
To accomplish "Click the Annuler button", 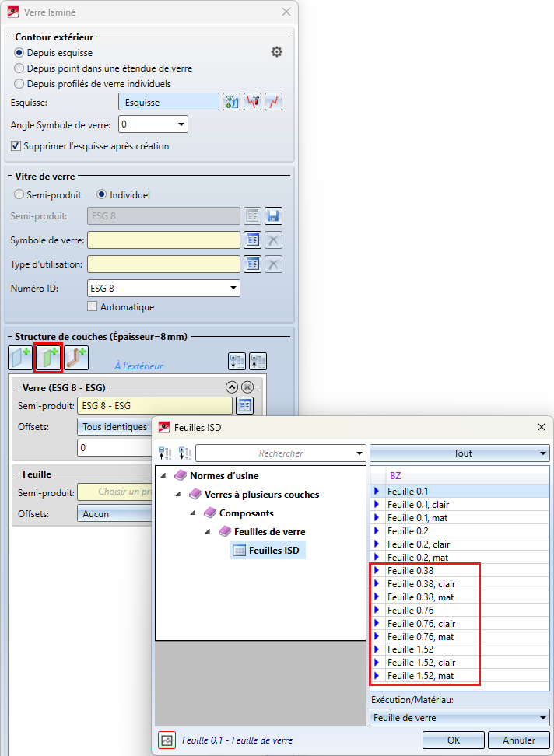I will coord(519,740).
